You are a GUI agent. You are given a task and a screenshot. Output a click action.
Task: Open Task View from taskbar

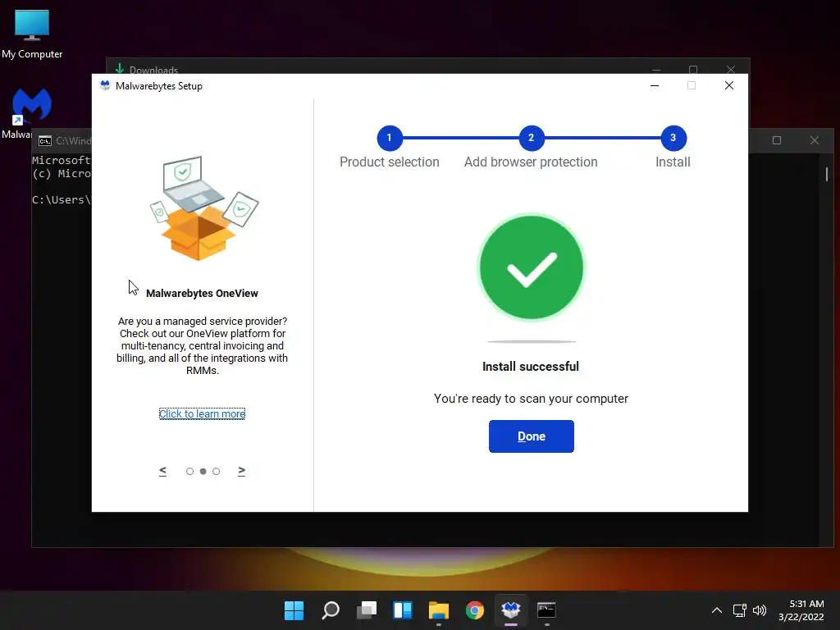tap(367, 610)
